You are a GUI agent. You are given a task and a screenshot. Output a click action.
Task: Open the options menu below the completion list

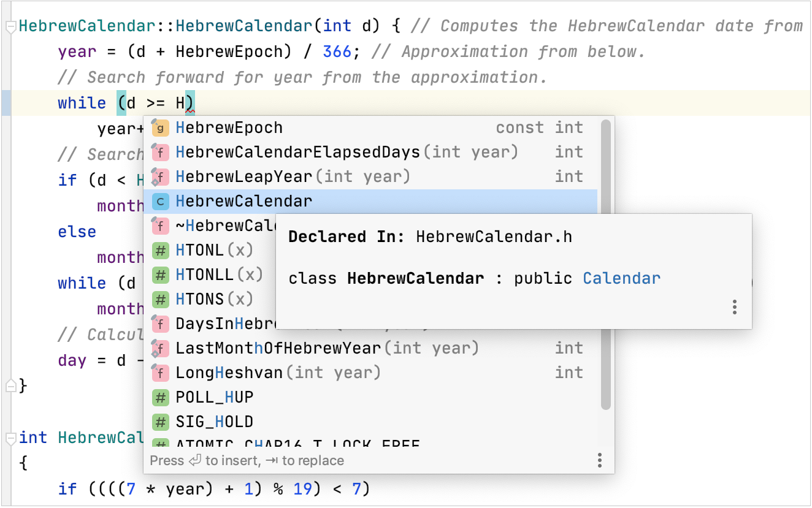pos(600,460)
